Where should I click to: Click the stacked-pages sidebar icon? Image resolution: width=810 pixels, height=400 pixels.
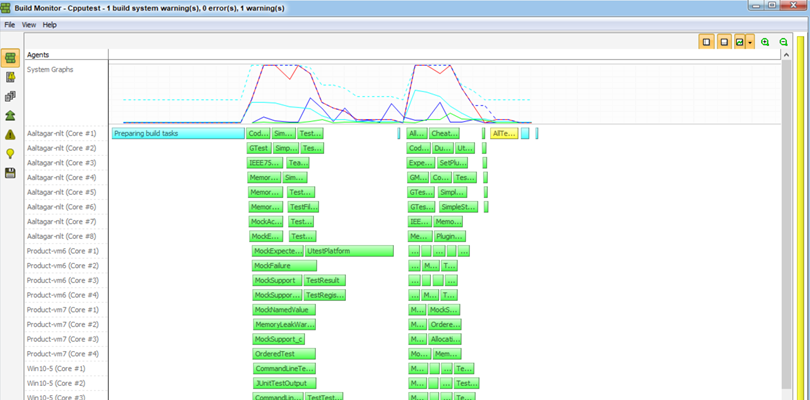11,96
